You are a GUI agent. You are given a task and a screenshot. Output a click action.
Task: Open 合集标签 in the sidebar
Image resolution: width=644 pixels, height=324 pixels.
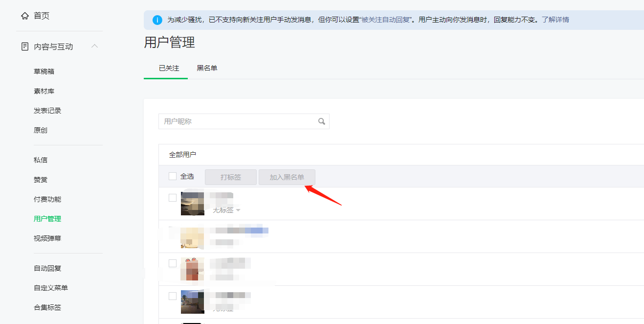(x=47, y=307)
